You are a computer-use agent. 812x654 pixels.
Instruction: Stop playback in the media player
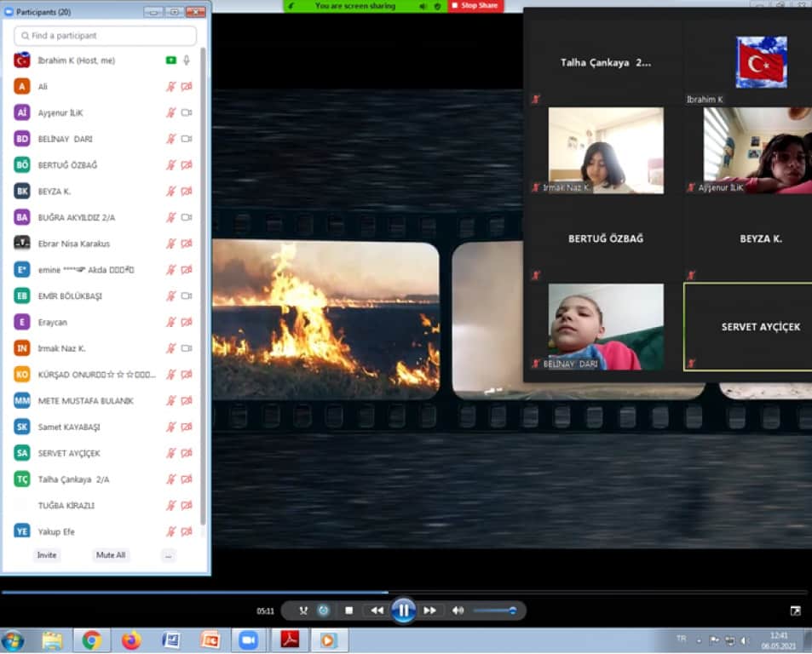coord(348,611)
